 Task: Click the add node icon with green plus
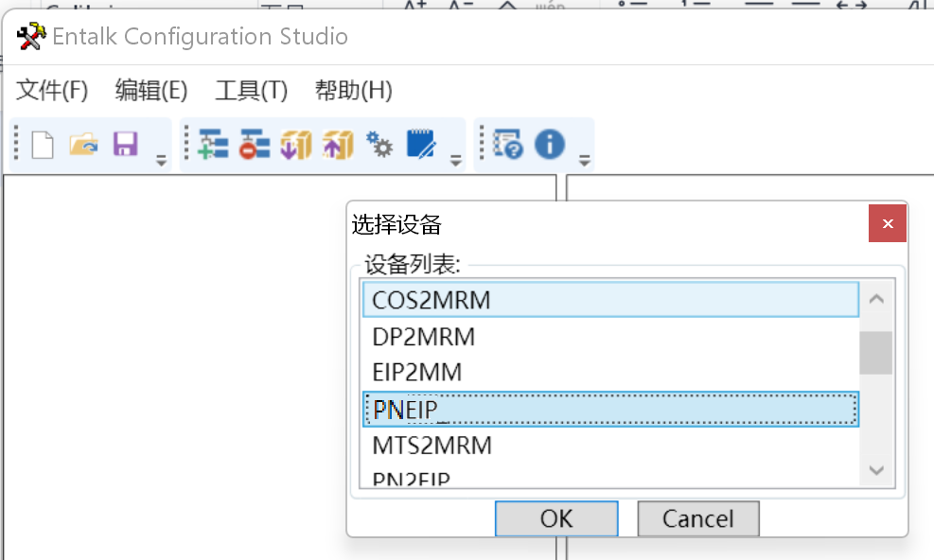point(213,145)
